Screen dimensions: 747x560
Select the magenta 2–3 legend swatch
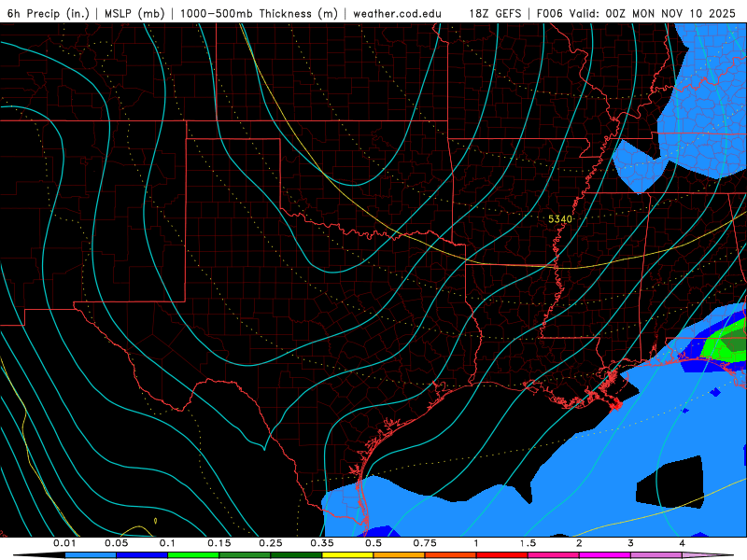[605, 555]
